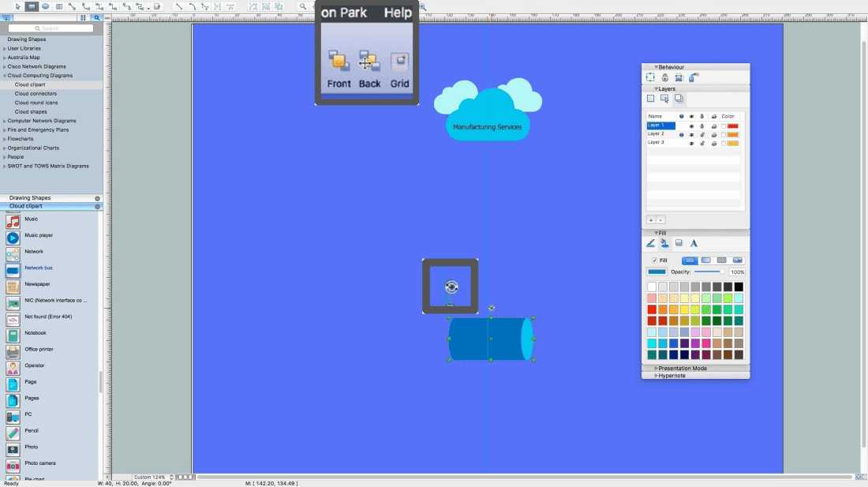
Task: Adjust the Opacity slider
Action: 709,272
